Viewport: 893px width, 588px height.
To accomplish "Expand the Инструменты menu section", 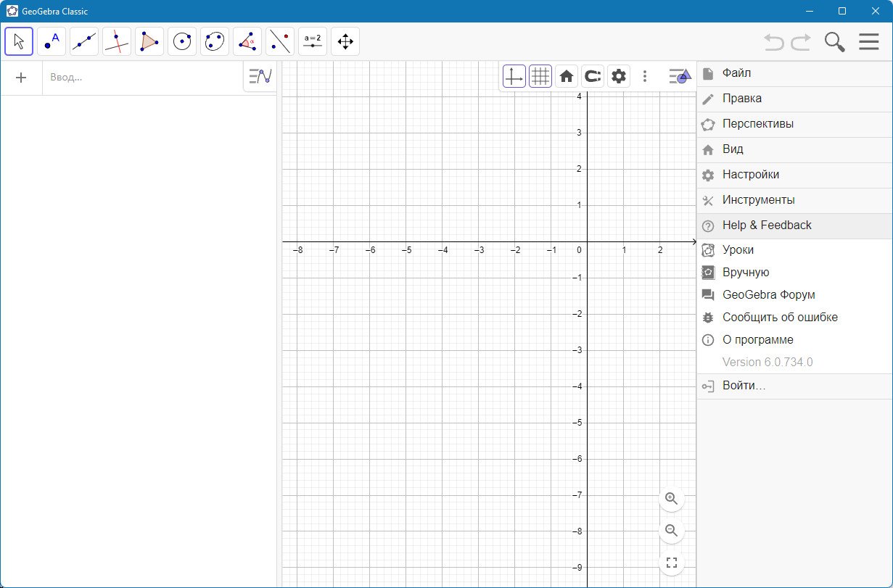I will tap(795, 200).
